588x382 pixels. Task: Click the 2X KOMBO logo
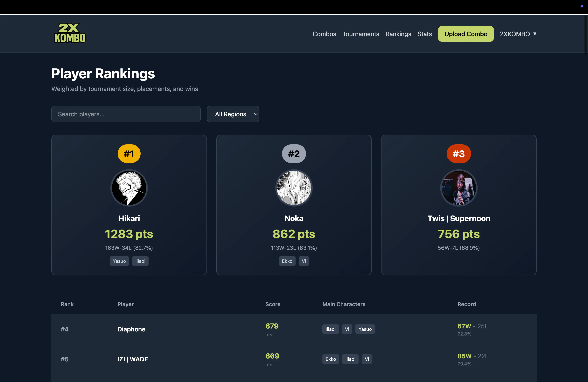click(x=70, y=33)
